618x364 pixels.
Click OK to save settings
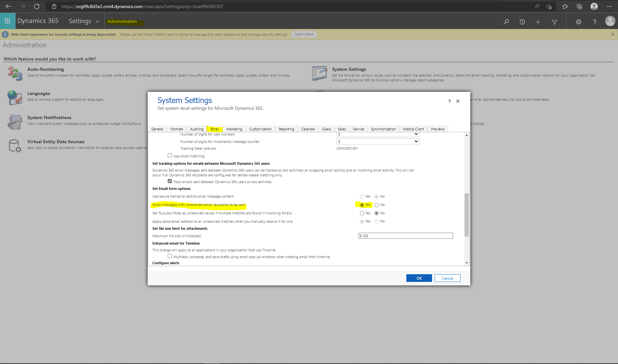pyautogui.click(x=419, y=278)
